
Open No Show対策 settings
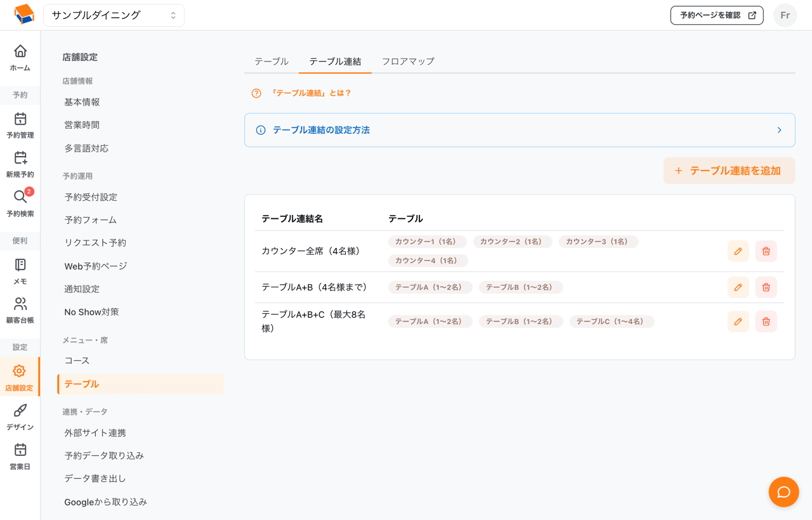click(x=91, y=312)
